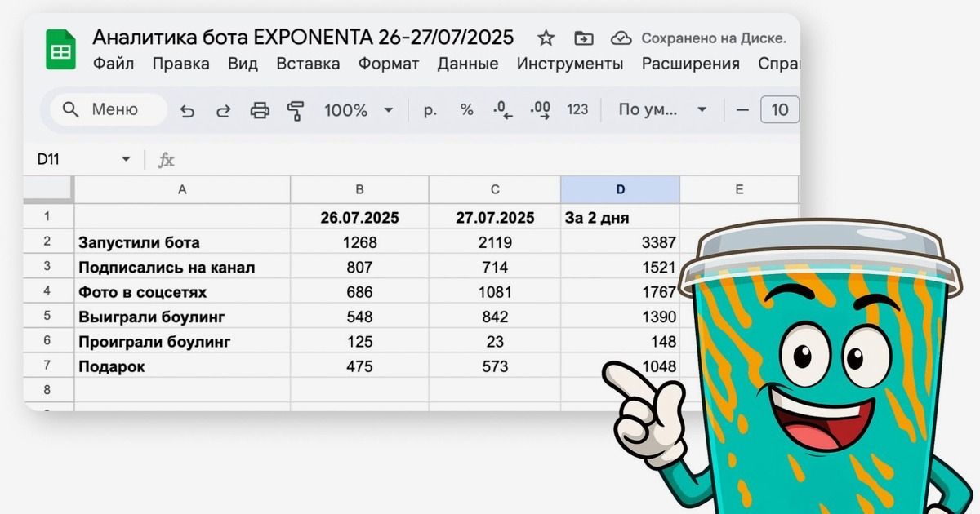The height and width of the screenshot is (514, 980).
Task: Click the undo arrow icon
Action: pyautogui.click(x=187, y=110)
